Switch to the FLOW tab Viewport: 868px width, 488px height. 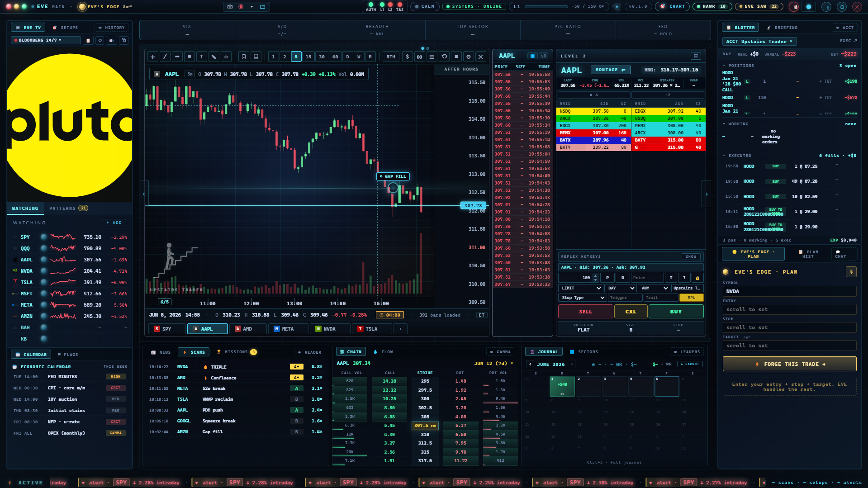tap(384, 352)
